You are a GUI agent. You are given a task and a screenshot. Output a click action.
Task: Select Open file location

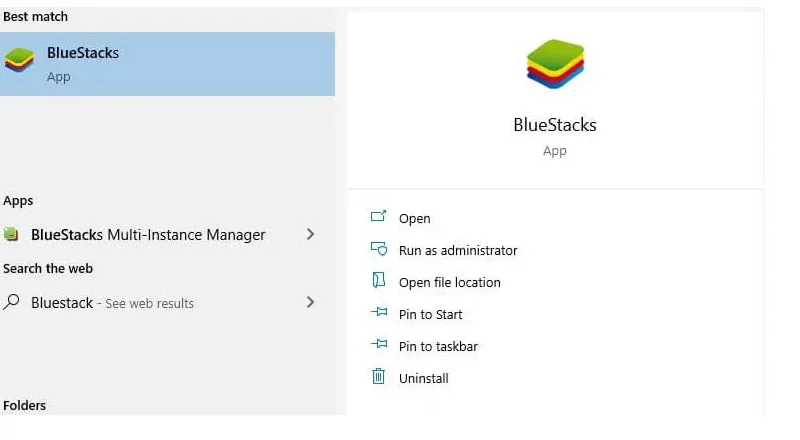click(x=449, y=283)
